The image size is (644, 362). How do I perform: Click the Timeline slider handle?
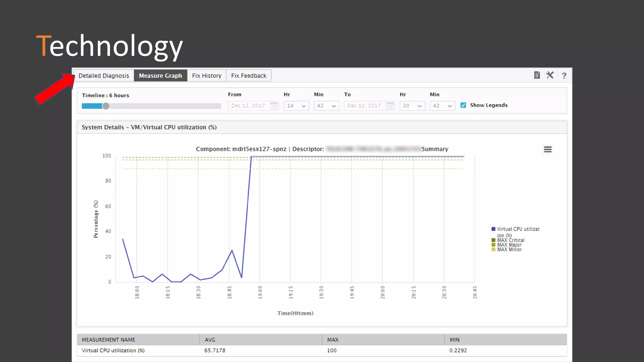pos(106,106)
